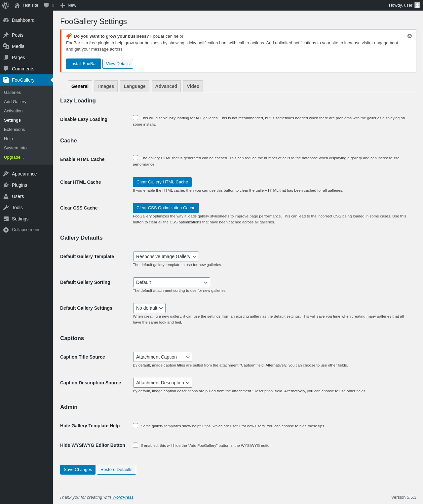Enable the Disable Lazy Loading checkbox
423x504 pixels.
135,118
